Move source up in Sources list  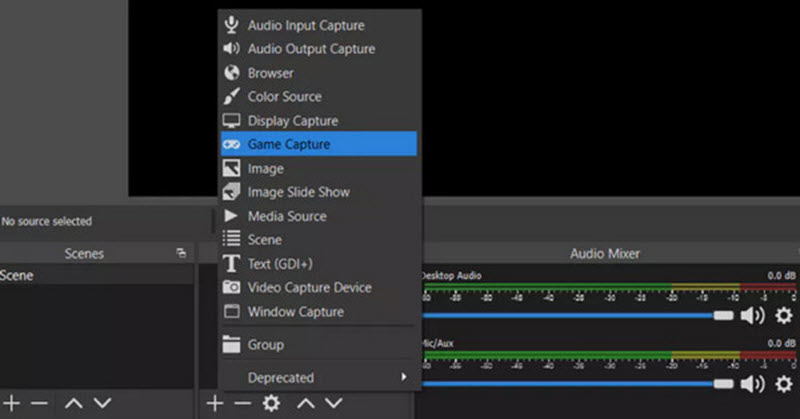click(x=306, y=404)
